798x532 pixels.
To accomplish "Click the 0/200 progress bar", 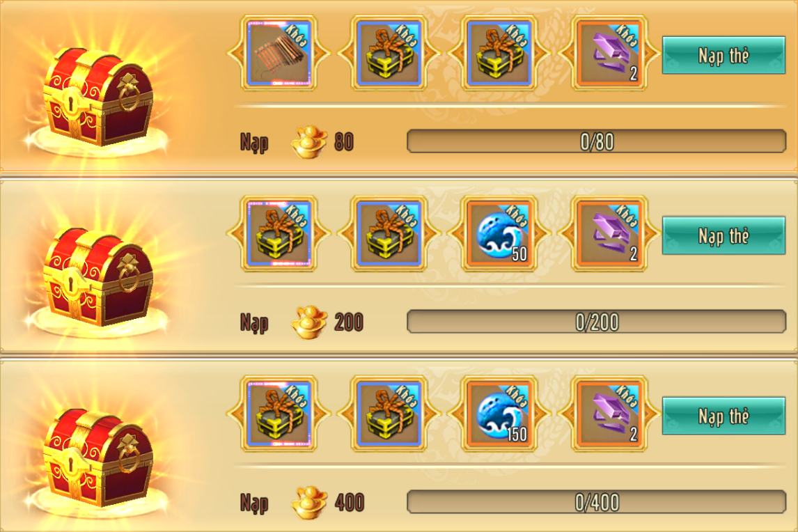I will coord(597,322).
